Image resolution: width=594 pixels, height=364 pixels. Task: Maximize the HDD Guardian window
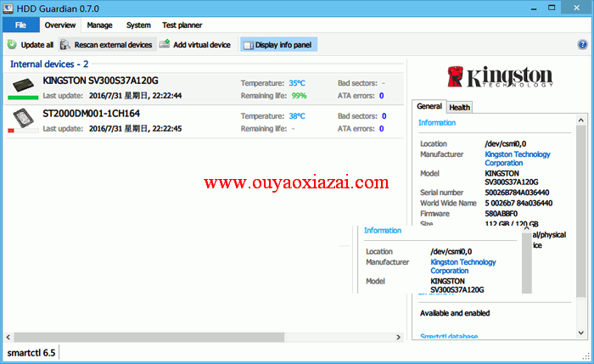point(552,8)
